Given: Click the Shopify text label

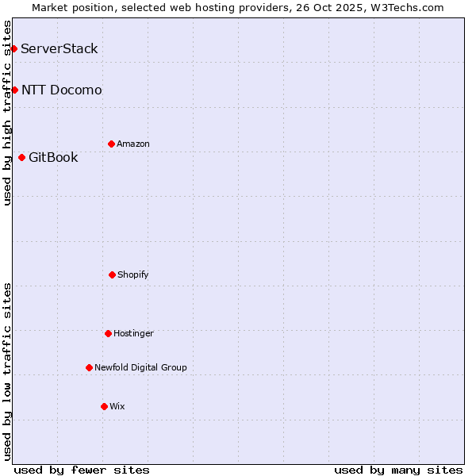Looking at the screenshot, I should point(133,274).
